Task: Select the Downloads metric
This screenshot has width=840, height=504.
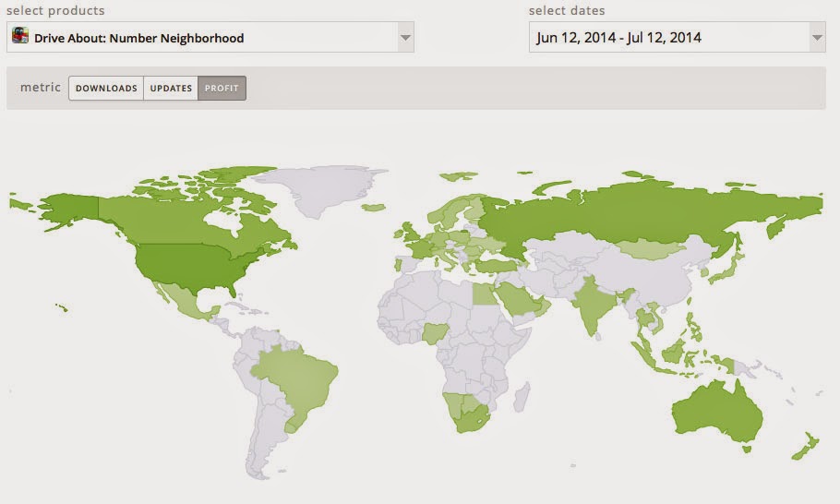Action: [106, 89]
